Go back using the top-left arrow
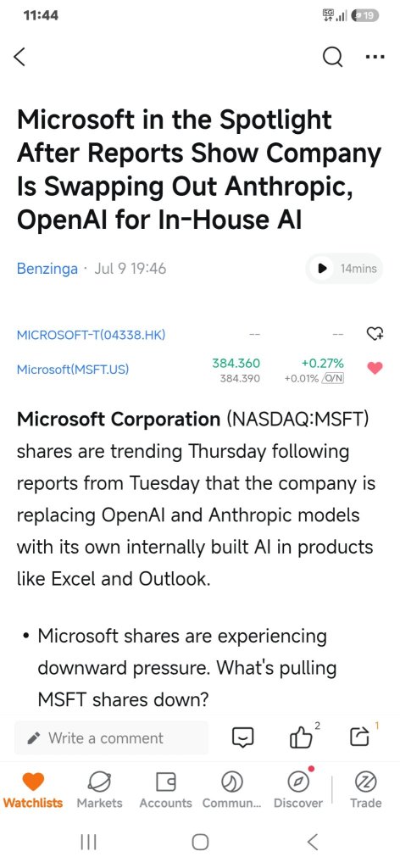Viewport: 400px width, 868px height. 19,57
